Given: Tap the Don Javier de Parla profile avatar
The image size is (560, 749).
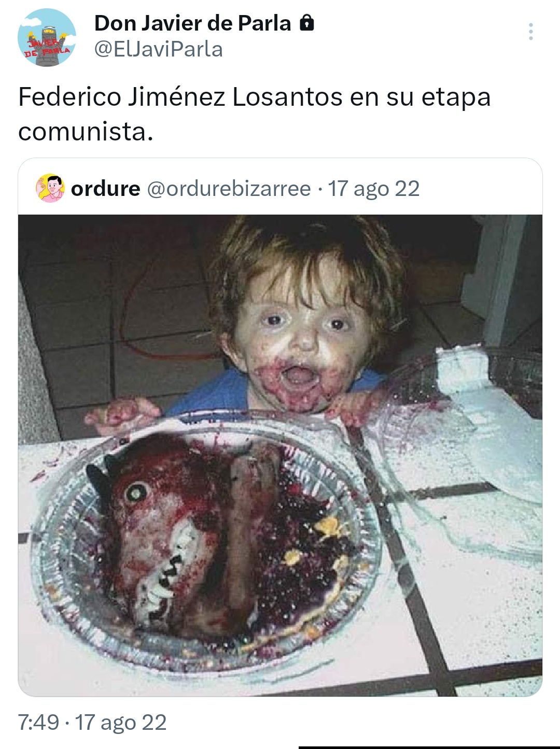Looking at the screenshot, I should [x=47, y=37].
